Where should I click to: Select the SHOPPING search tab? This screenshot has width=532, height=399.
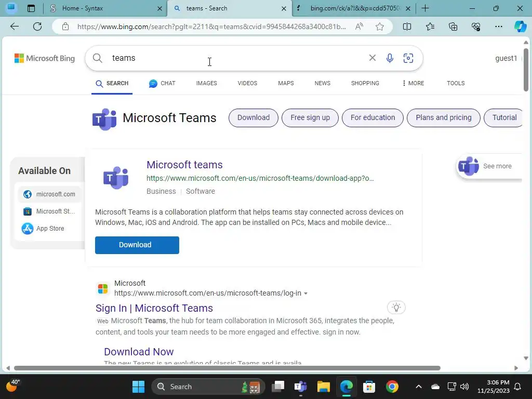tap(365, 83)
